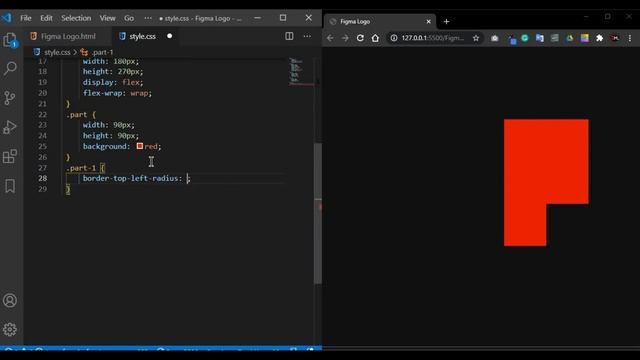This screenshot has height=360, width=640.
Task: Open the View menu
Action: (x=107, y=18)
